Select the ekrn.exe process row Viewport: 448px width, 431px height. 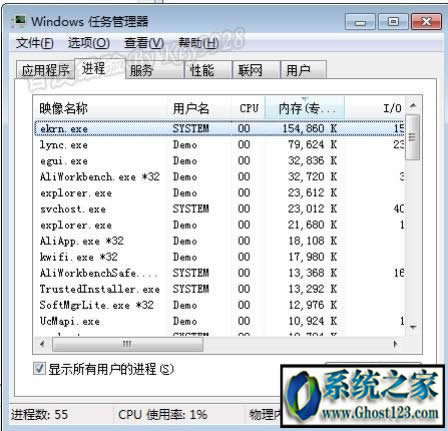tap(219, 128)
